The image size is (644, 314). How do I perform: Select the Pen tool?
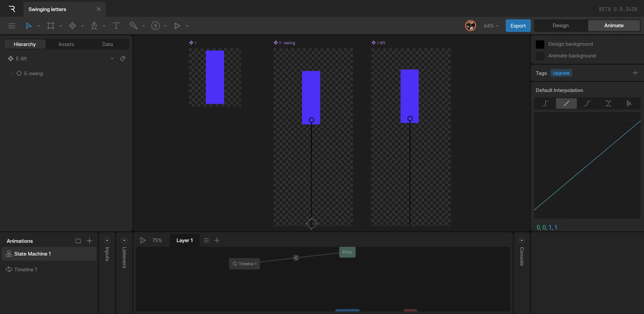click(x=94, y=26)
